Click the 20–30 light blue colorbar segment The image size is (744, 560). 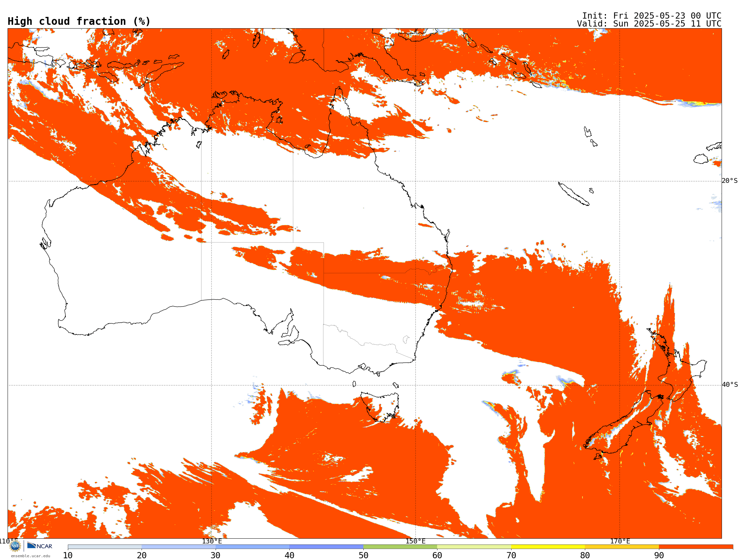(178, 547)
